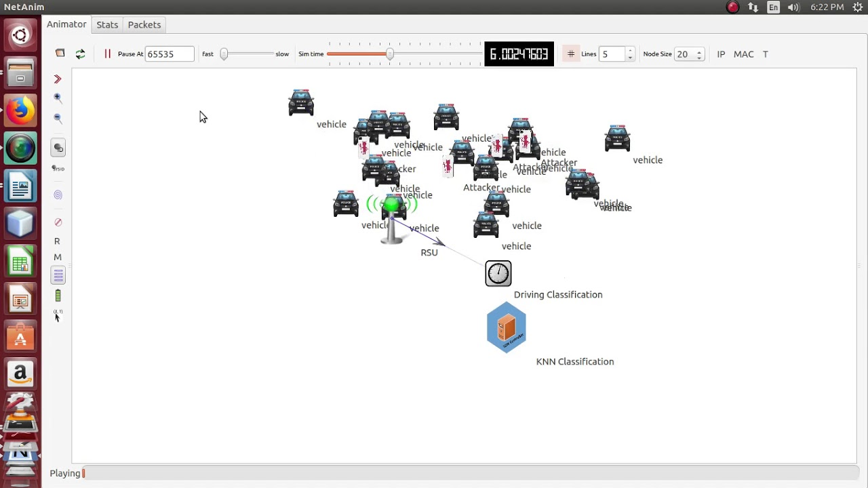Image resolution: width=868 pixels, height=488 pixels.
Task: Click the red reset/prohibit icon
Action: tap(58, 222)
